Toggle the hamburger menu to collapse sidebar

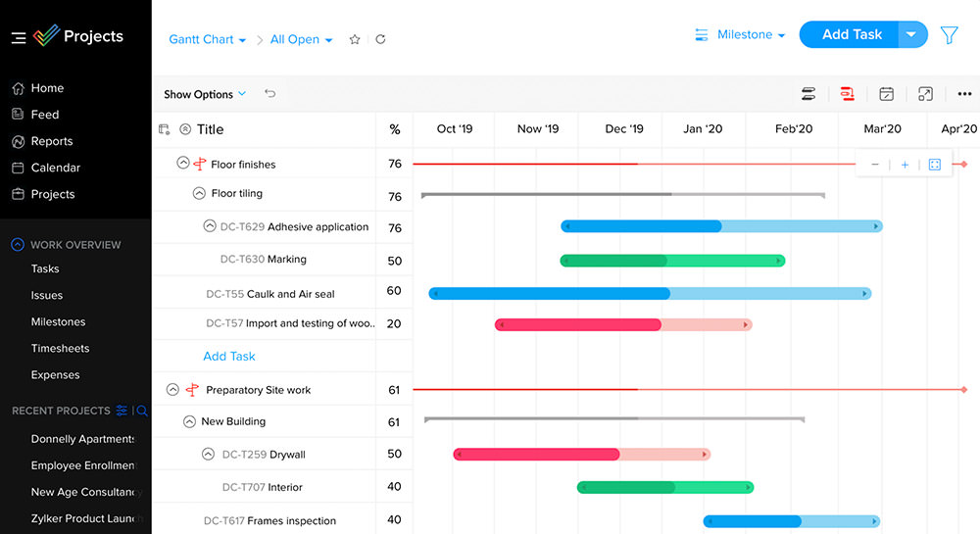click(19, 37)
